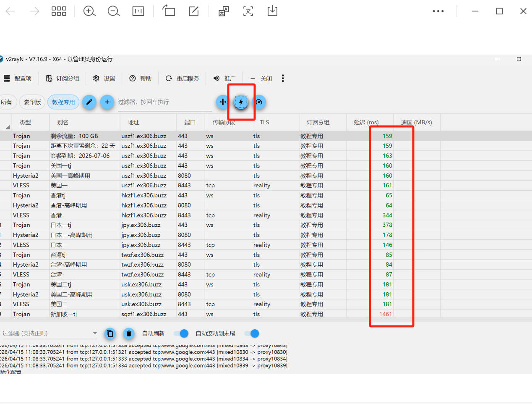Click the trash icon to clear logs
Screen dimensions: 532x404
point(129,333)
